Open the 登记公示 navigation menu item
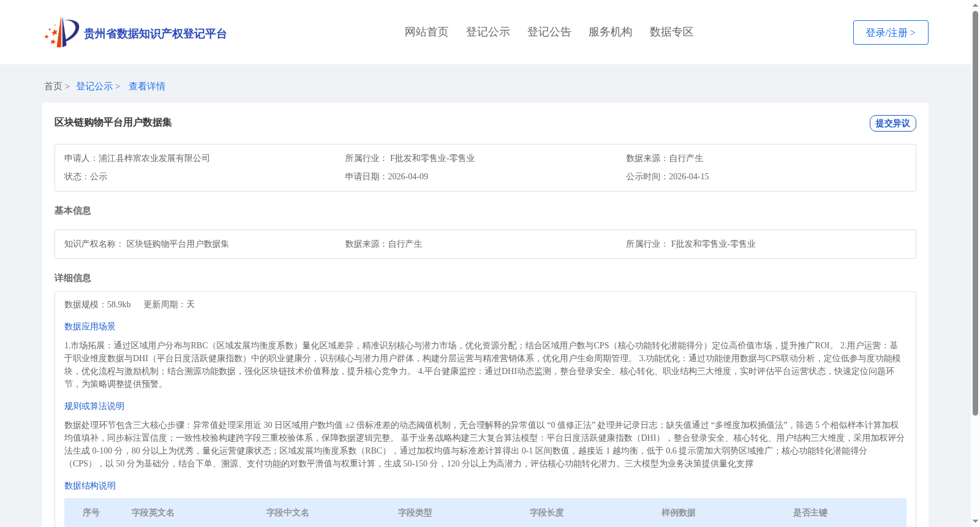The height and width of the screenshot is (527, 980). [488, 32]
